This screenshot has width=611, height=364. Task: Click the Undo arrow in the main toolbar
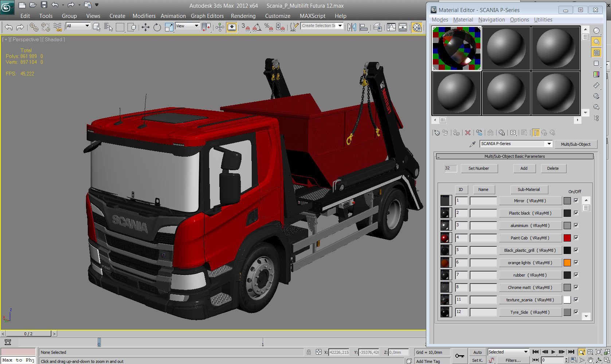pyautogui.click(x=9, y=27)
